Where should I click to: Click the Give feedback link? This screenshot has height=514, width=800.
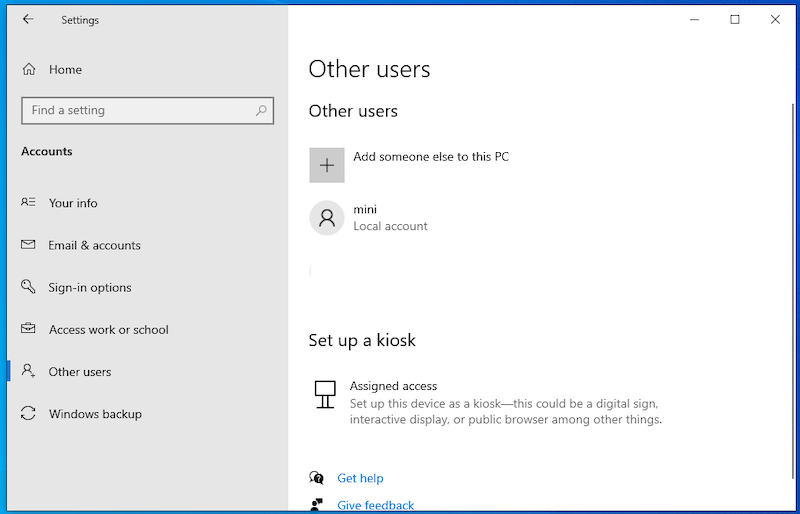click(x=375, y=505)
